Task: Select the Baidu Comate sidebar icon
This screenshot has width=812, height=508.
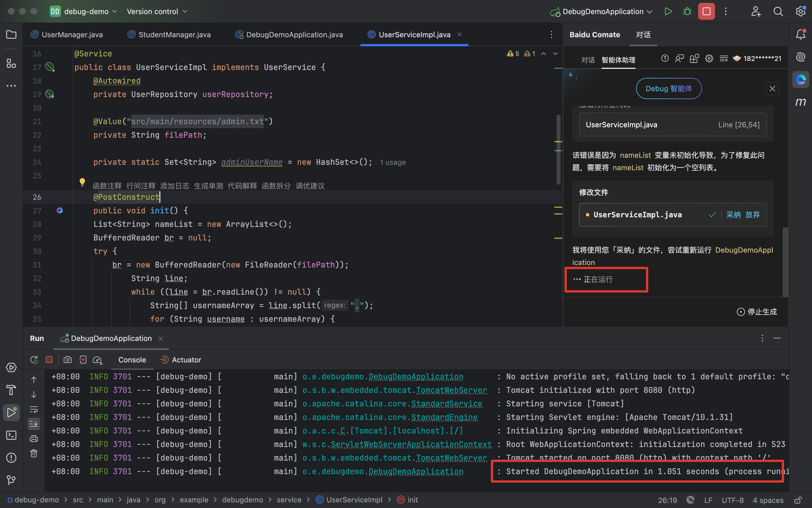Action: (801, 80)
